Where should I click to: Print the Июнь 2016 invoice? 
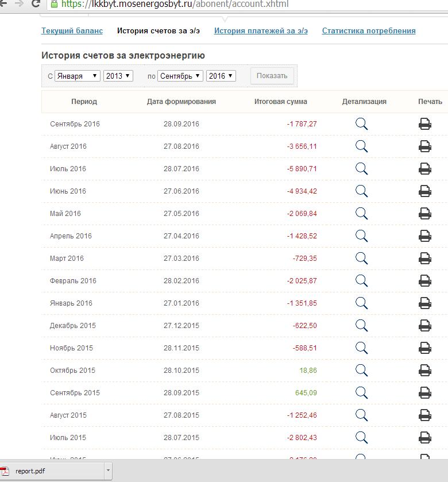point(424,191)
